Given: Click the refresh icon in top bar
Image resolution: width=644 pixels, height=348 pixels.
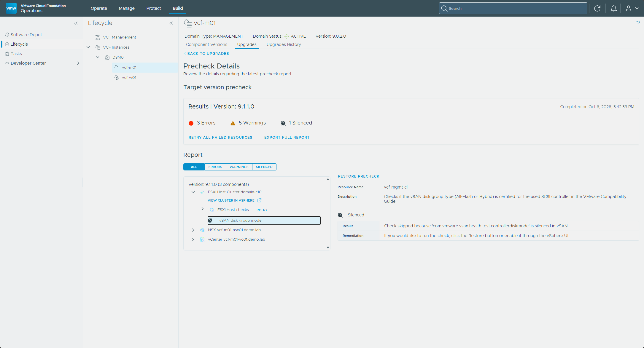Looking at the screenshot, I should [x=597, y=8].
